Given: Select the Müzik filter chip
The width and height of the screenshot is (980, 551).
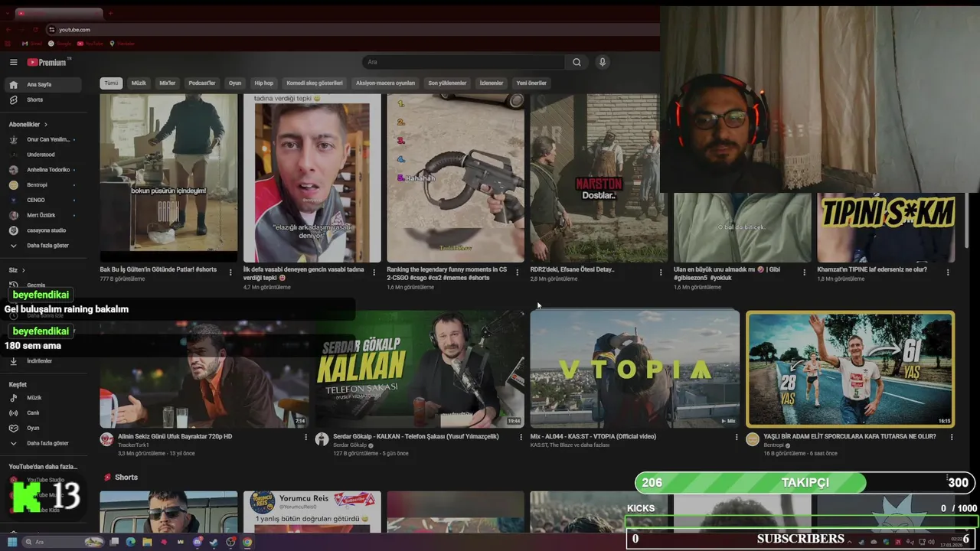Looking at the screenshot, I should pos(139,83).
